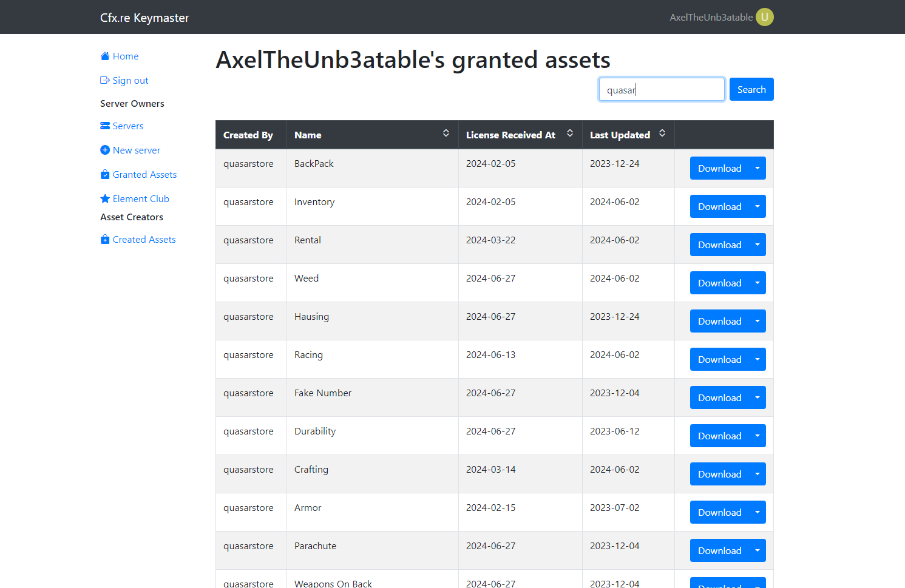Click date 2023-06-12 in Durability row

pos(614,431)
